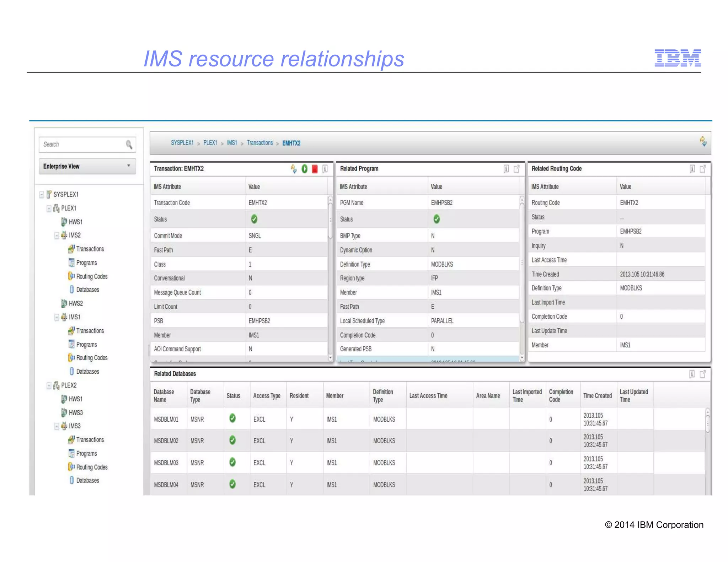
Task: Collapse the PLEX2 tree node
Action: pyautogui.click(x=49, y=385)
